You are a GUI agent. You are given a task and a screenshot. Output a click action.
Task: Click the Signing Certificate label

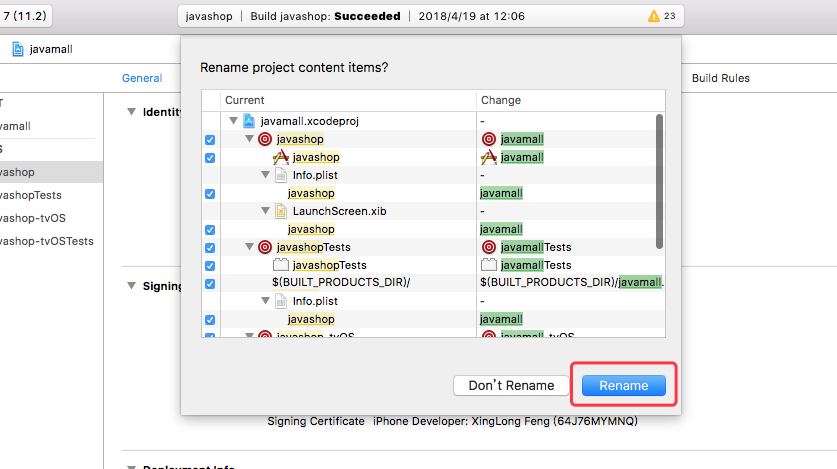(316, 421)
